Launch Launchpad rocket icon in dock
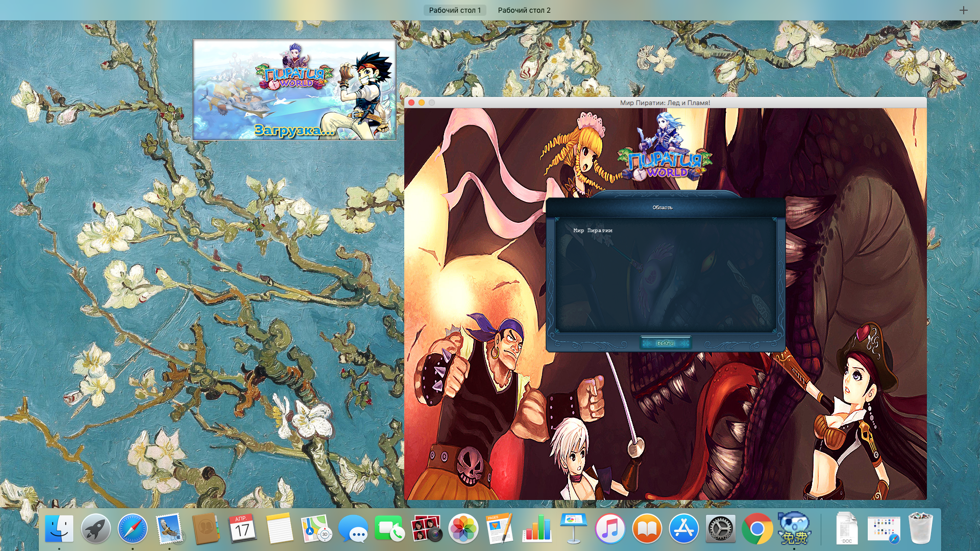This screenshot has height=551, width=980. point(96,529)
